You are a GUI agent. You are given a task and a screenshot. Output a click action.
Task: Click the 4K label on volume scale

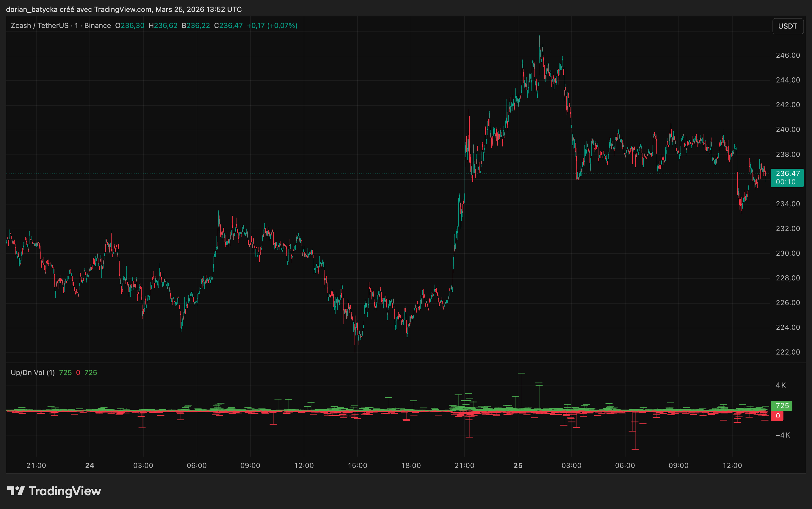tap(781, 385)
